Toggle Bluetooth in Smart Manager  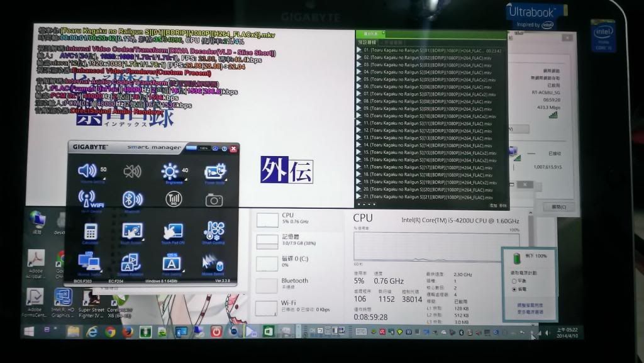[131, 199]
